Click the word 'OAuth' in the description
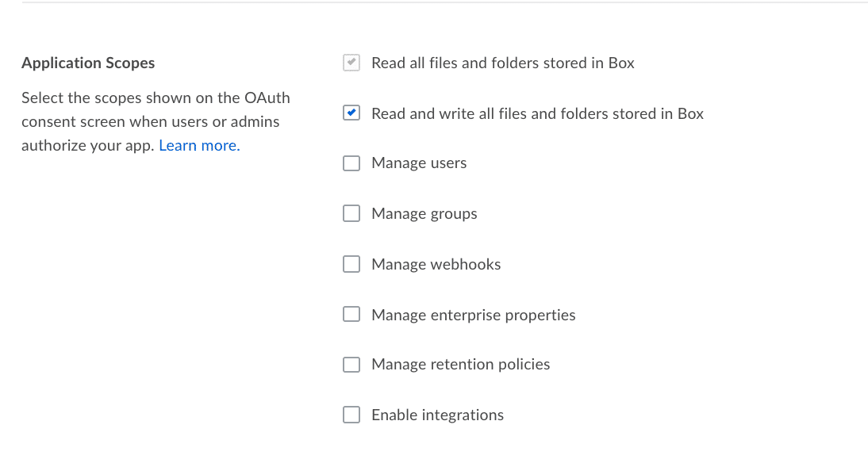This screenshot has height=463, width=868. 267,98
